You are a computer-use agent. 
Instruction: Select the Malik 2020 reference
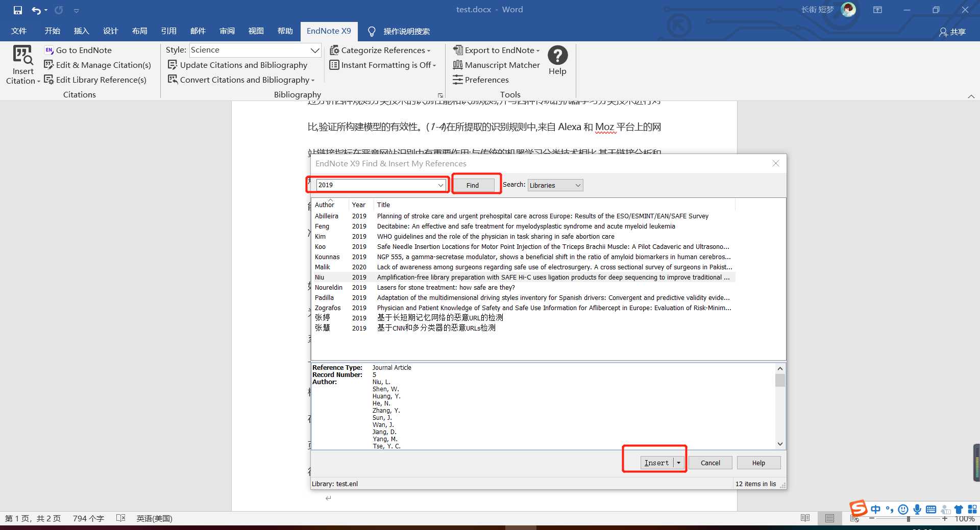coord(524,267)
